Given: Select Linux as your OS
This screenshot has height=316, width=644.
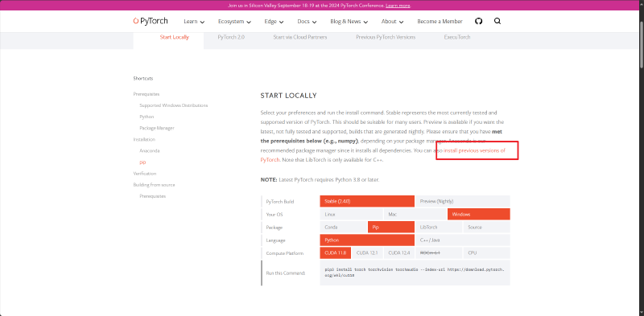Looking at the screenshot, I should 352,214.
